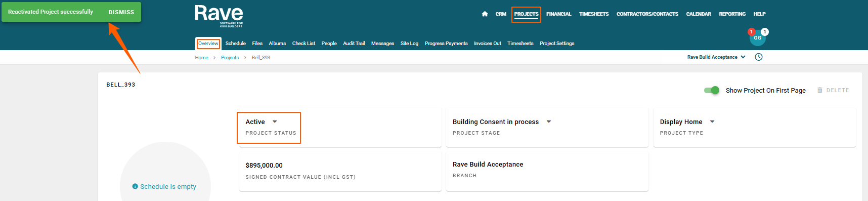The image size is (868, 201).
Task: Click the Reactivated Project successfully message
Action: click(51, 12)
